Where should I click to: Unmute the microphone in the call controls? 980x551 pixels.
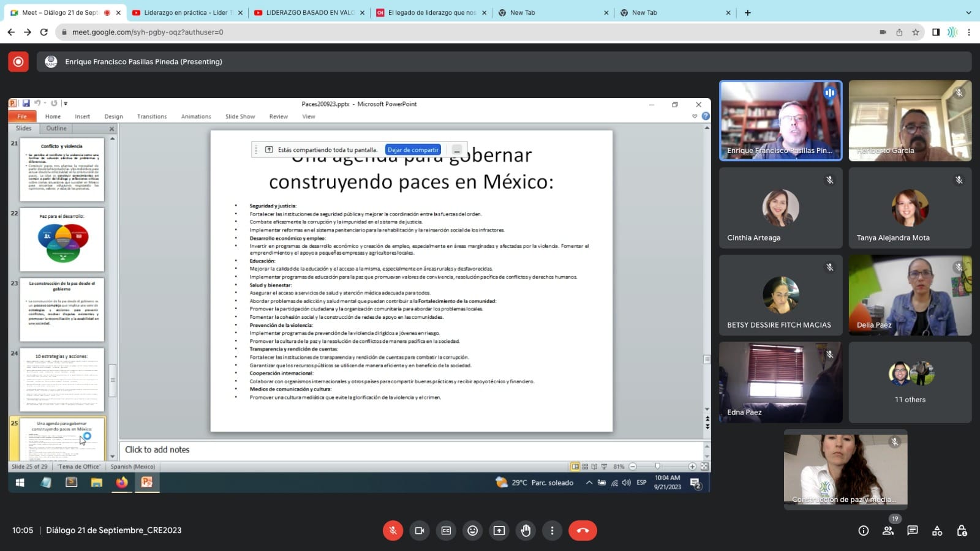pyautogui.click(x=393, y=530)
